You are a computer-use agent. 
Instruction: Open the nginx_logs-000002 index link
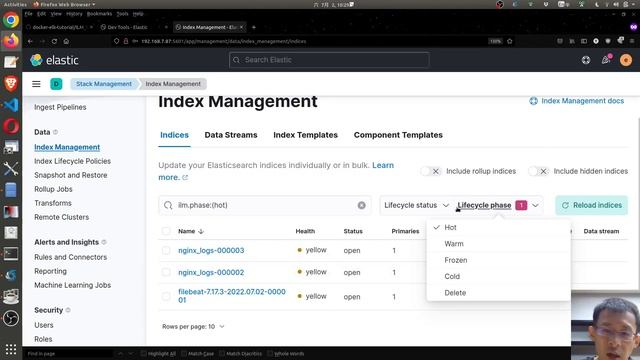pyautogui.click(x=211, y=273)
